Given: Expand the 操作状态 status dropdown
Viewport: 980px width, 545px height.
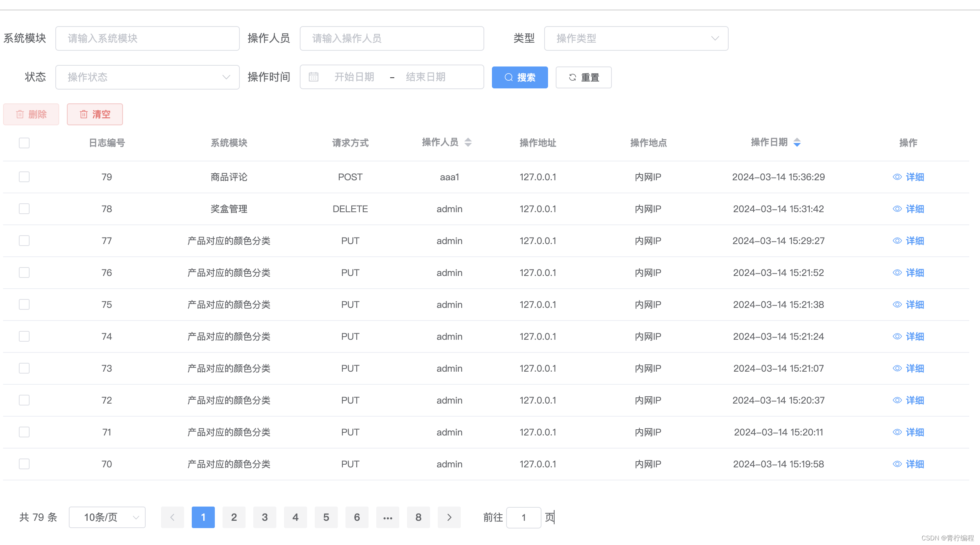Looking at the screenshot, I should (x=147, y=77).
